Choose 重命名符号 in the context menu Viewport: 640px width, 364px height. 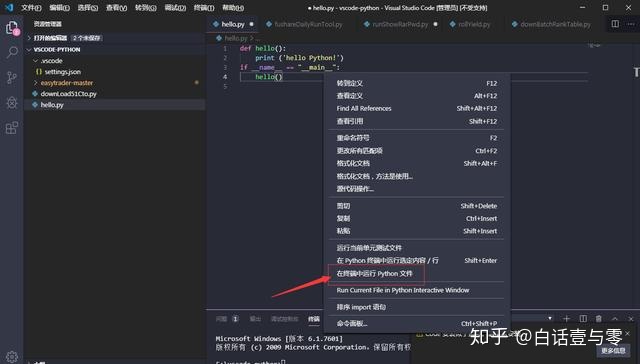416,138
